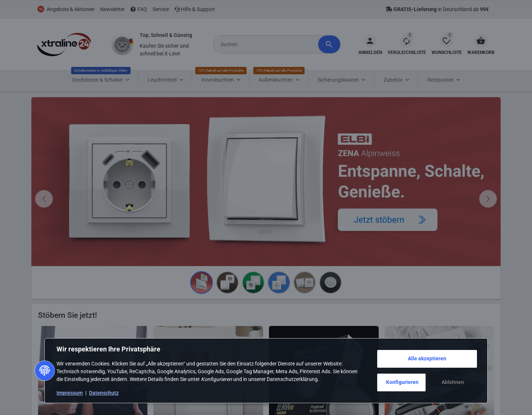
Task: Go to next slide arrow
Action: 488,199
